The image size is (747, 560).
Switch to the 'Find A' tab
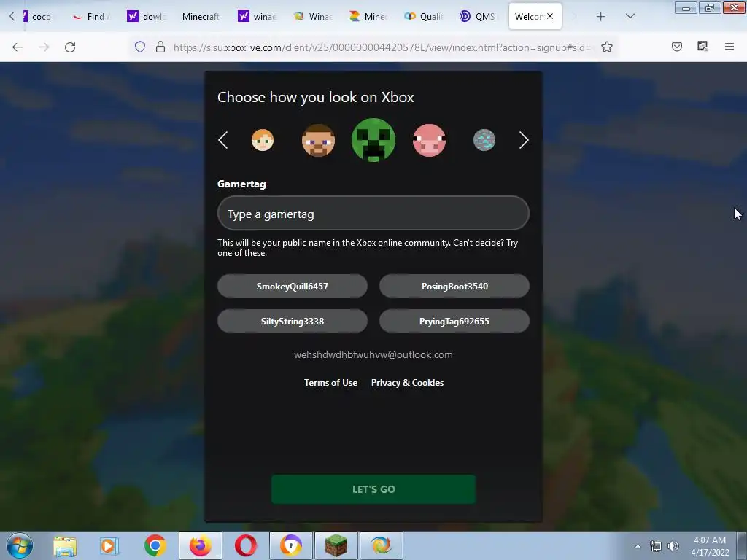(91, 16)
